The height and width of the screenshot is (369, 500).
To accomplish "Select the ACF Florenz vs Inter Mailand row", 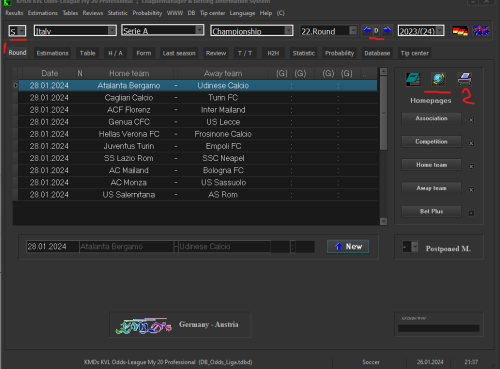I will tap(198, 110).
